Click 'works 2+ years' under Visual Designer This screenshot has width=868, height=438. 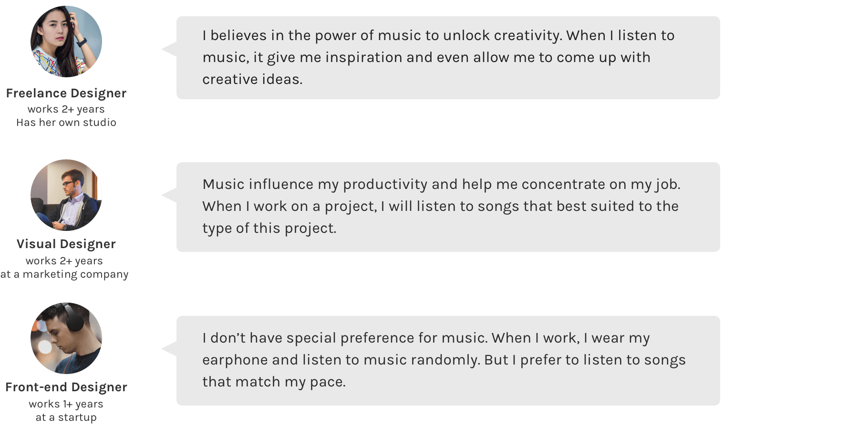click(64, 261)
